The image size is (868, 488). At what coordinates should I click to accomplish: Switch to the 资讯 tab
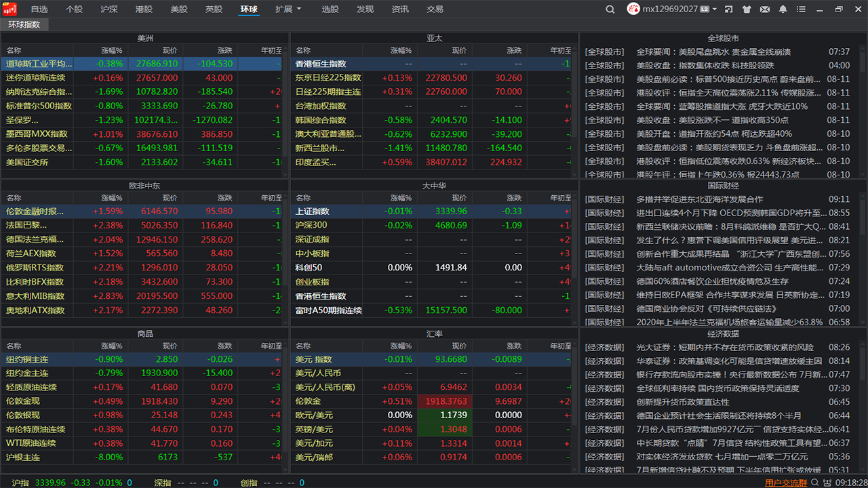coord(399,9)
